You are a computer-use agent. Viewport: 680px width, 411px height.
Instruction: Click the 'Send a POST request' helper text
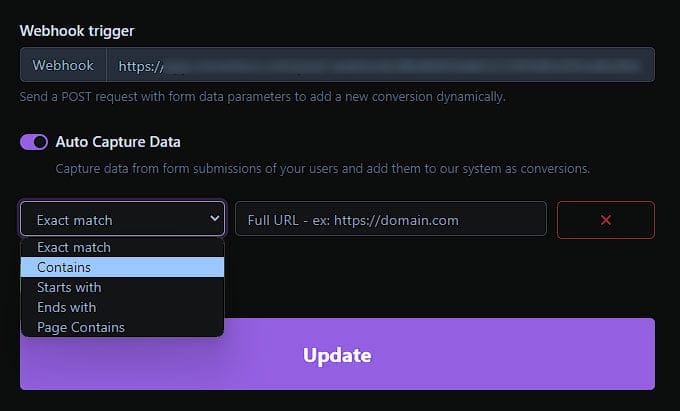tap(262, 97)
